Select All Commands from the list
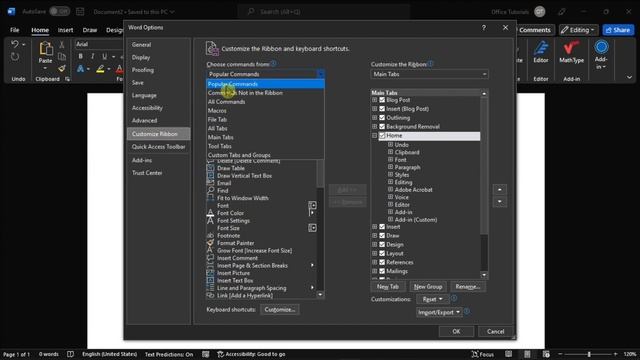The height and width of the screenshot is (360, 640). click(x=265, y=102)
